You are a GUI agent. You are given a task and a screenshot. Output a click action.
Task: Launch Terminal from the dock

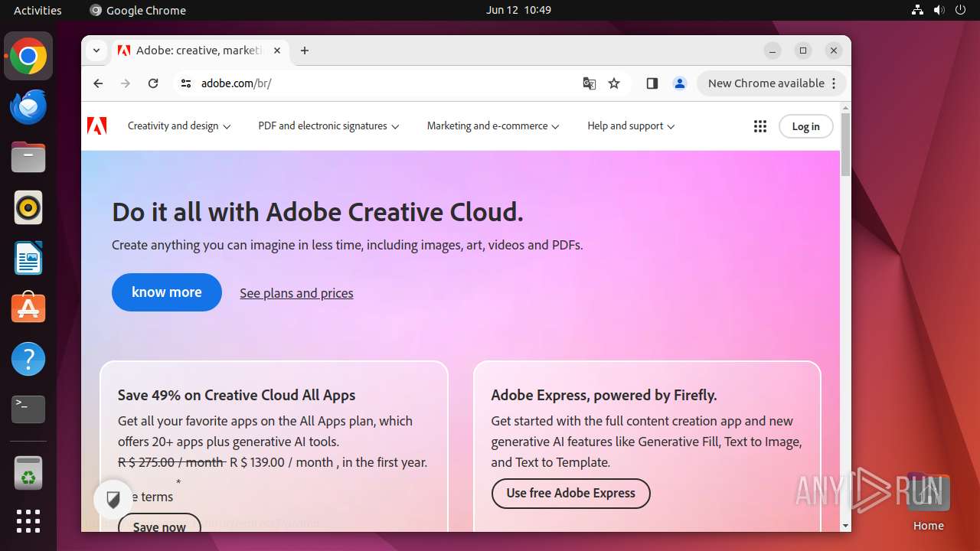[28, 409]
